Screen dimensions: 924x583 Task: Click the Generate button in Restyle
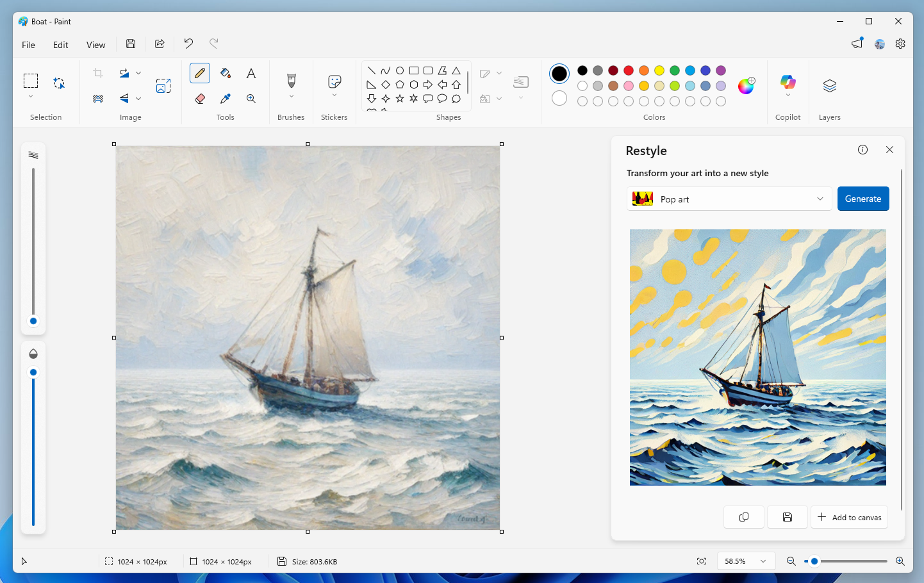point(863,199)
